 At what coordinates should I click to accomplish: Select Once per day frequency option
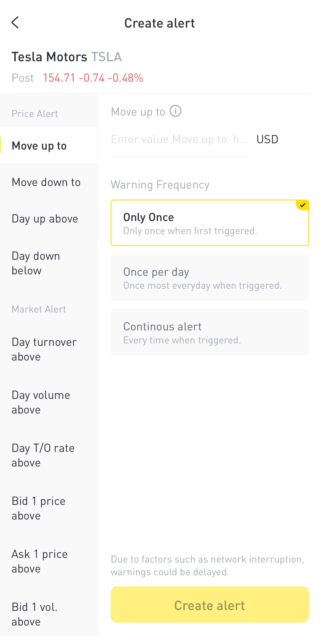coord(210,277)
